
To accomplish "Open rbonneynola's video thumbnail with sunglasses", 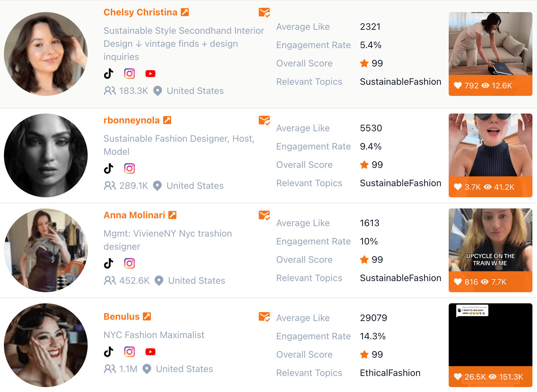I will (491, 155).
